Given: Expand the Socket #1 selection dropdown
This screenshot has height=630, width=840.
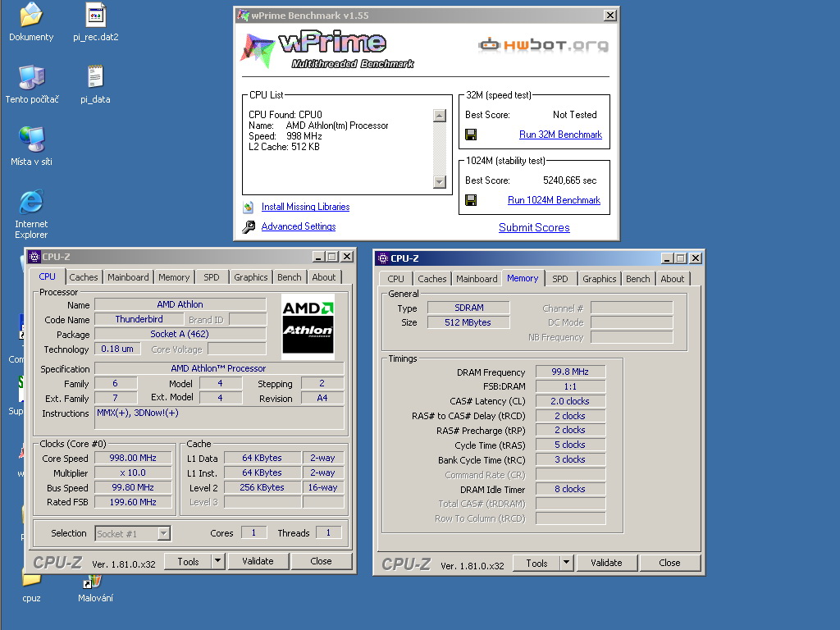Looking at the screenshot, I should pyautogui.click(x=164, y=533).
